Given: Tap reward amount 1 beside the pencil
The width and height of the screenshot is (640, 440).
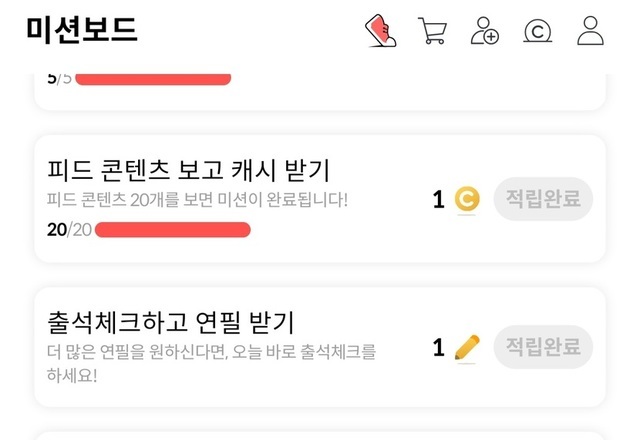Looking at the screenshot, I should click(438, 348).
